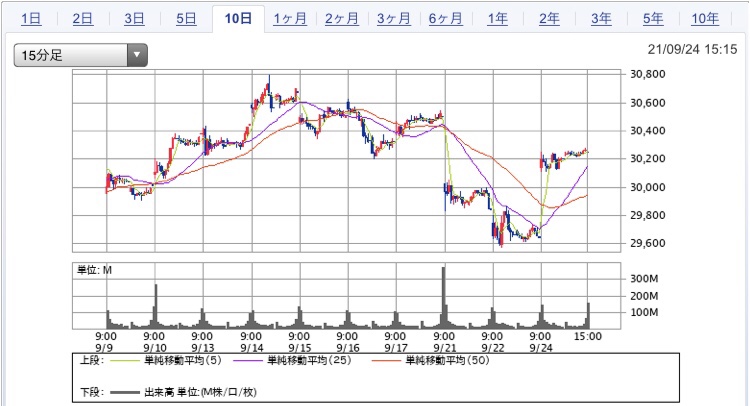Switch to the 1日 chart tab

[31, 19]
